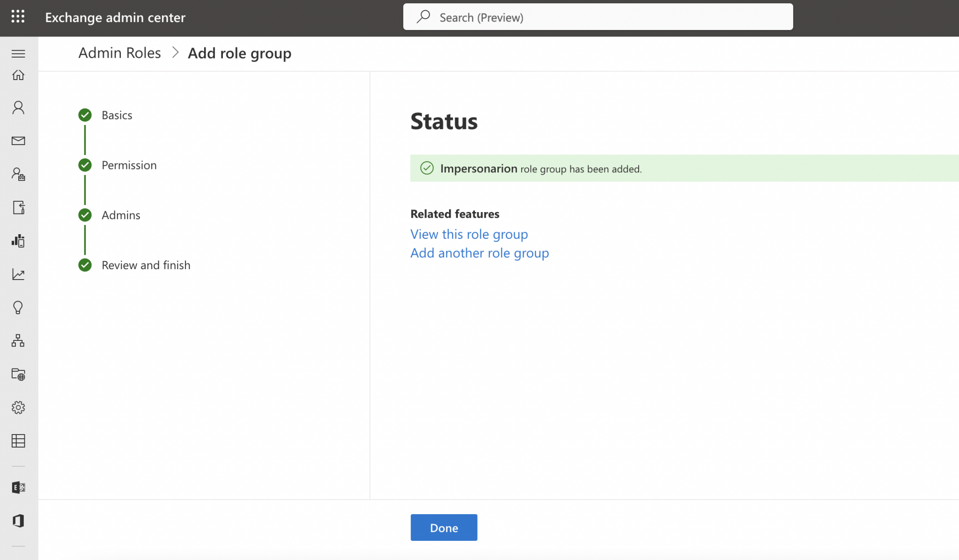Open the app launcher waffle menu

pos(18,17)
